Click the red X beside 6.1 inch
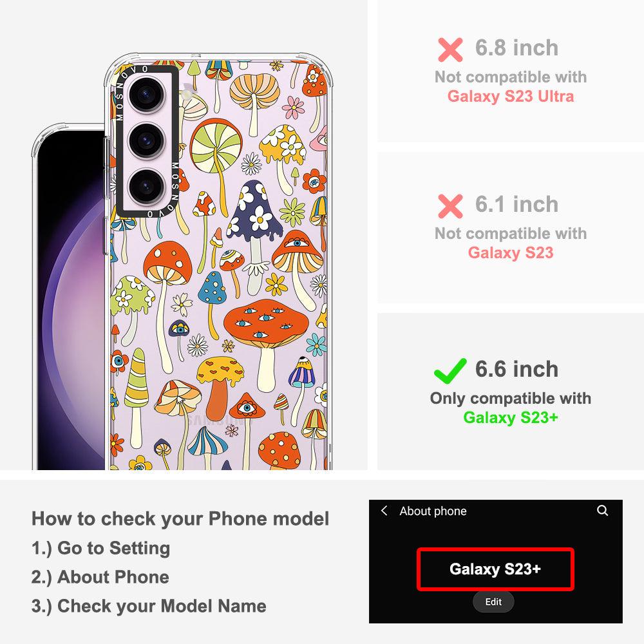The height and width of the screenshot is (644, 644). (x=450, y=206)
